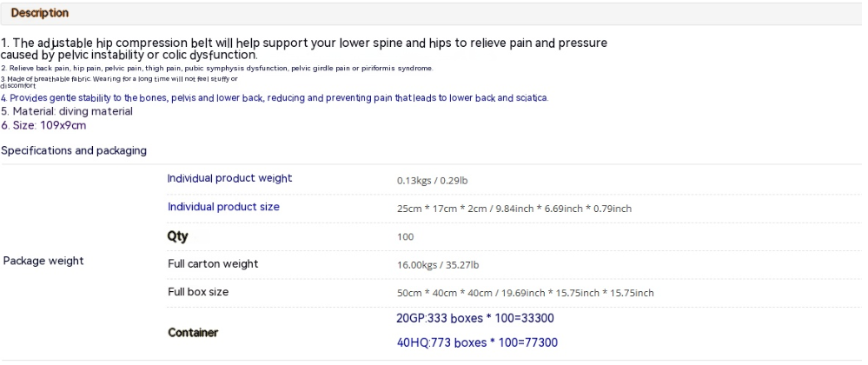Click the Package weight row header
The image size is (868, 365).
[43, 261]
